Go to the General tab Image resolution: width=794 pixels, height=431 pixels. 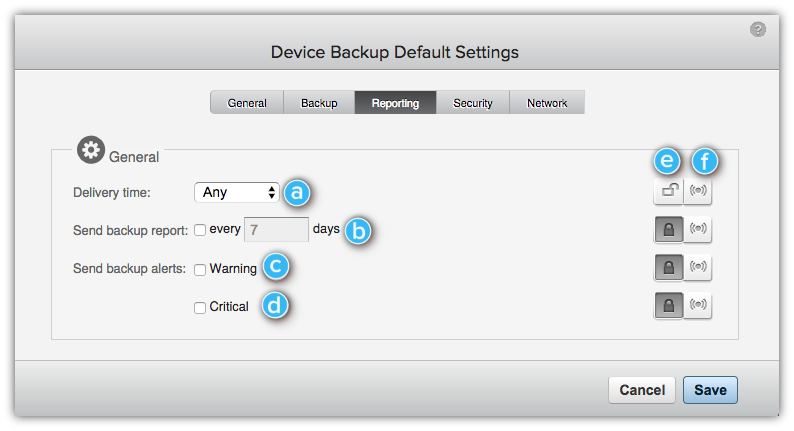[x=247, y=103]
